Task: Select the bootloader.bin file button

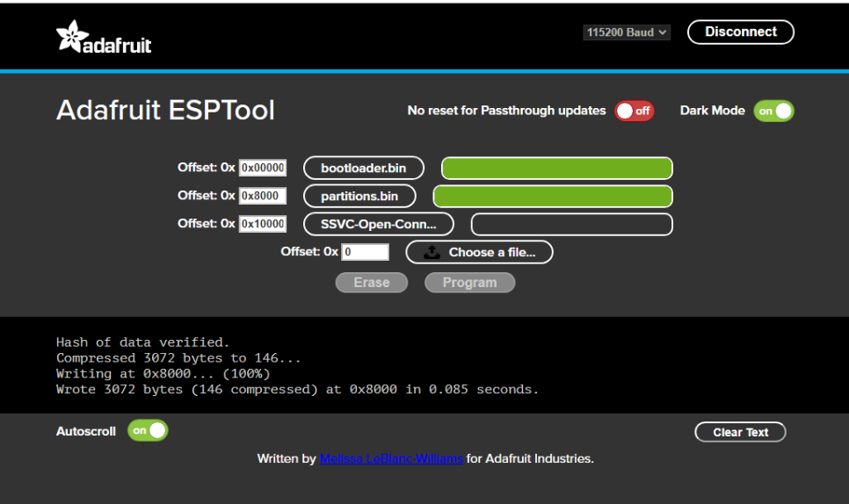Action: click(363, 169)
